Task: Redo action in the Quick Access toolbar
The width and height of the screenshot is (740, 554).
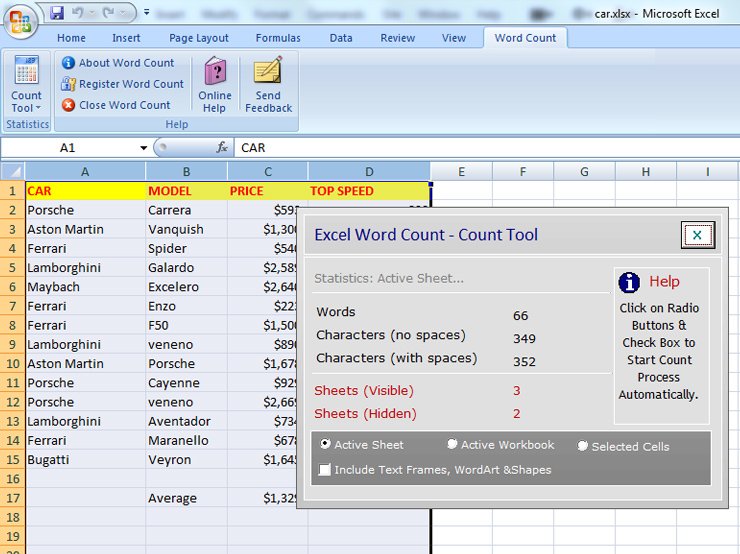Action: pos(109,13)
